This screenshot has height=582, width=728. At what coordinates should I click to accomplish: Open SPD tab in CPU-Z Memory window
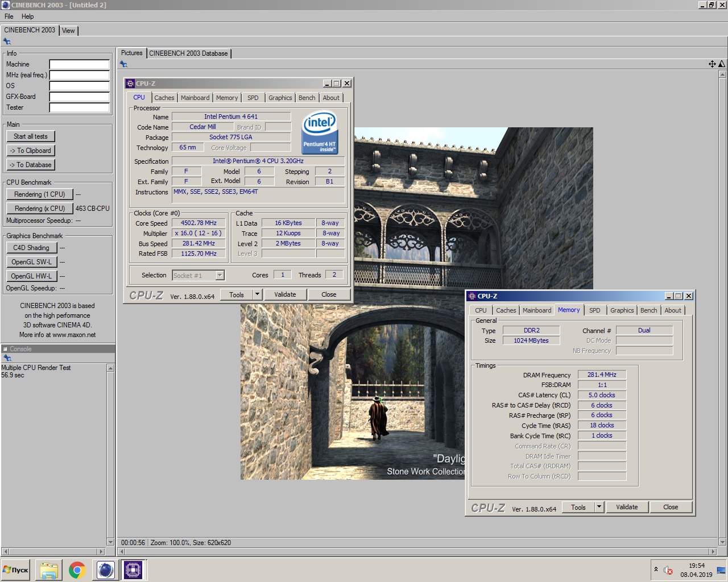[595, 310]
